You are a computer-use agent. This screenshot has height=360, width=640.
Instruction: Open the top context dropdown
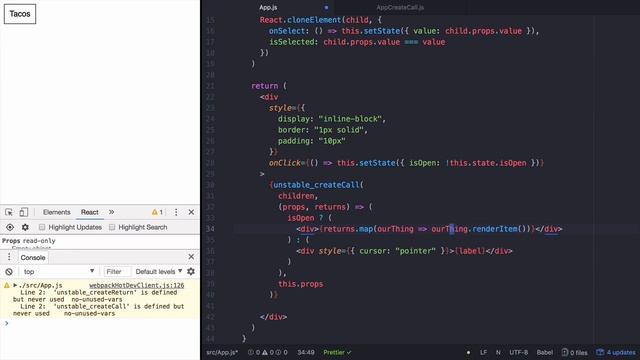(59, 271)
